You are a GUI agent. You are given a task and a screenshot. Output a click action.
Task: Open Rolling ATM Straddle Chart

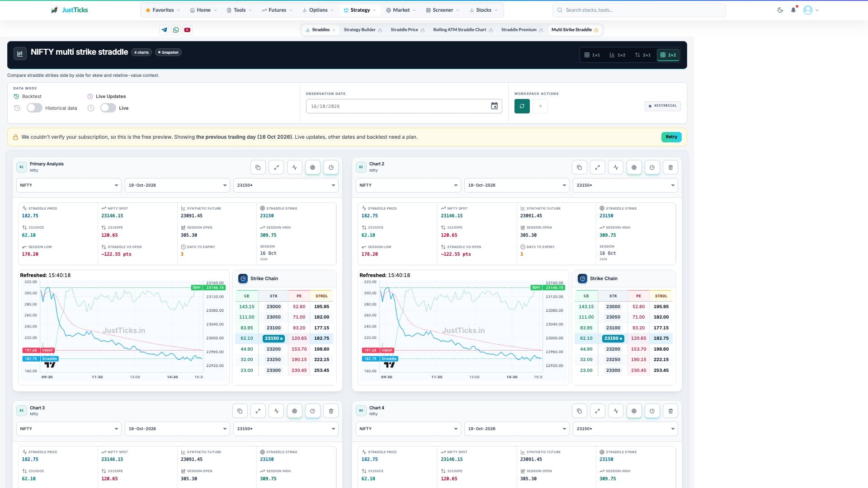(x=463, y=30)
